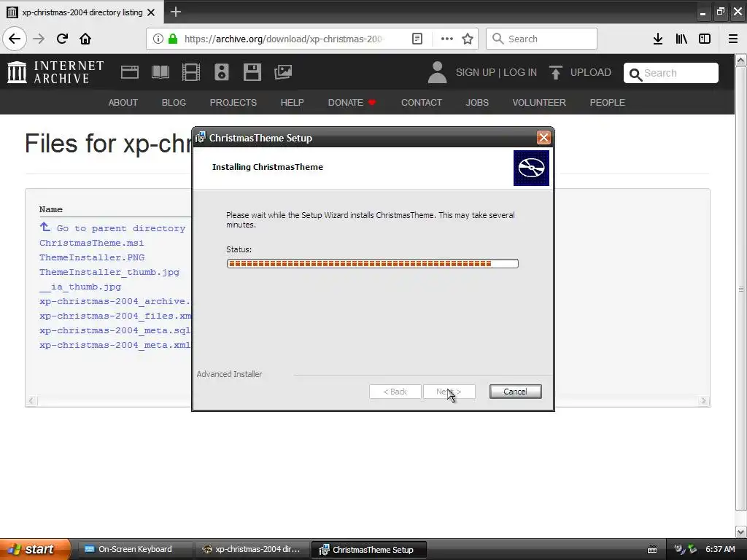
Task: Open the Downloads arrow in toolbar
Action: point(658,39)
